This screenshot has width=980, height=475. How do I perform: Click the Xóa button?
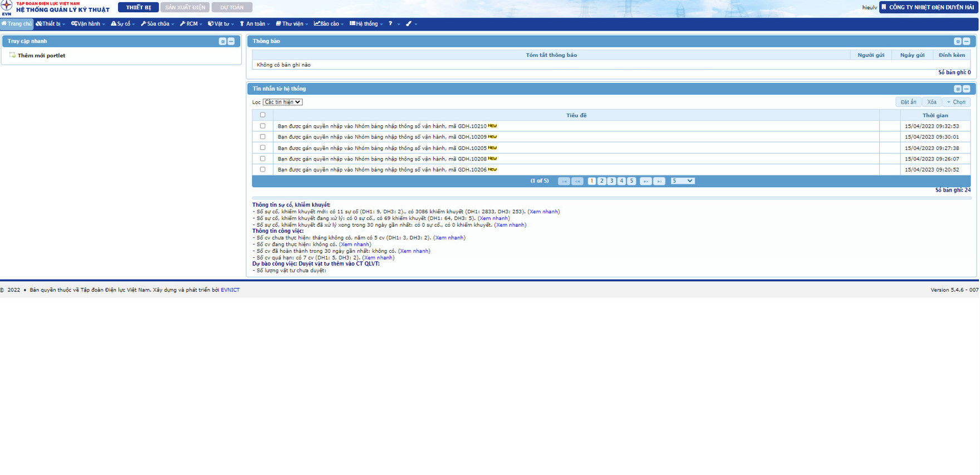(932, 102)
